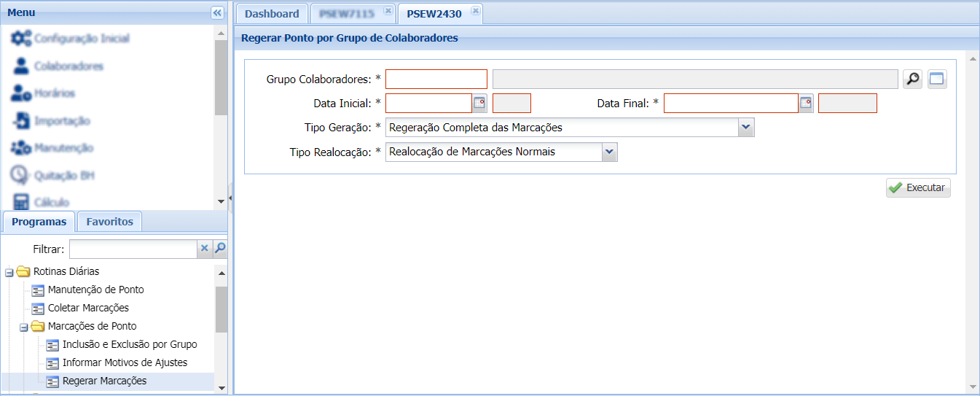
Task: Expand the Tipo Realocação dropdown
Action: pyautogui.click(x=609, y=152)
